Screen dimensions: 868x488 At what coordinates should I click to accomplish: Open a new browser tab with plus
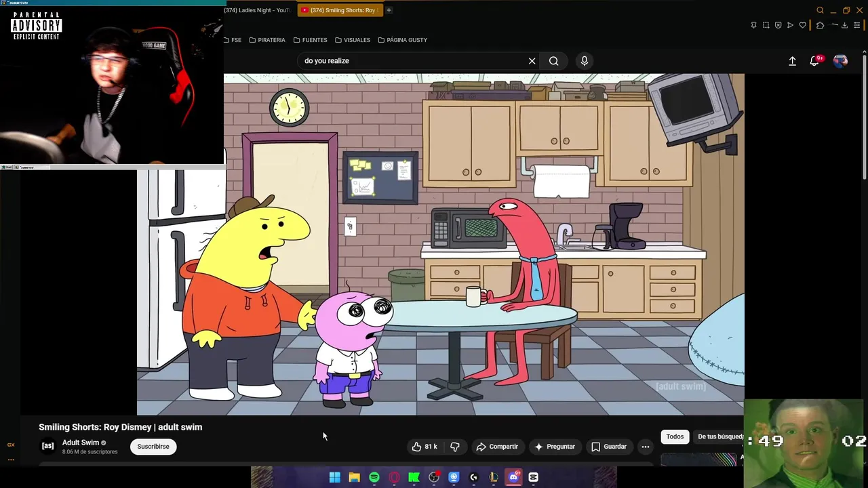[x=389, y=10]
